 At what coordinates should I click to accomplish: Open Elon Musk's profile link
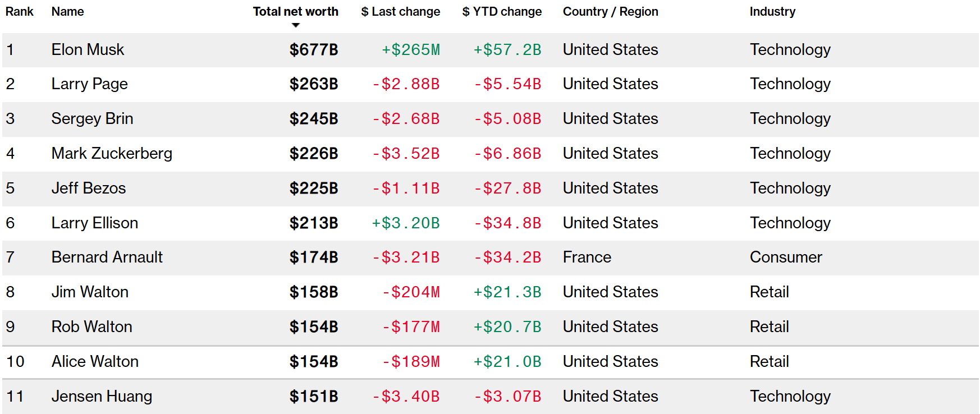[88, 50]
